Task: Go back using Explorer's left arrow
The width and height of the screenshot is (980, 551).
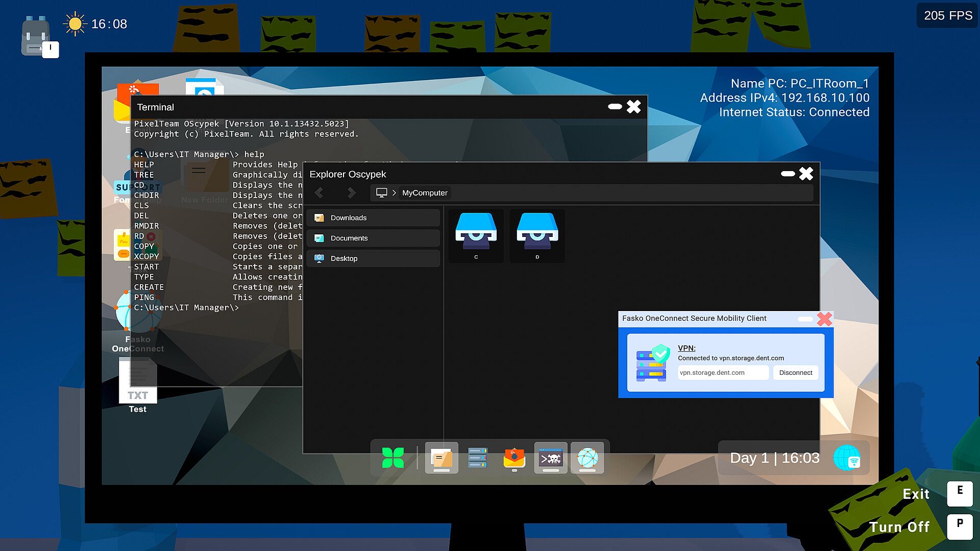Action: pos(320,193)
